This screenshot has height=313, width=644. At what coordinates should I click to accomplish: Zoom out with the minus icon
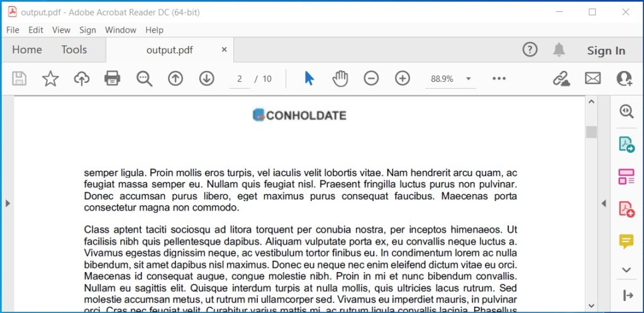(371, 79)
